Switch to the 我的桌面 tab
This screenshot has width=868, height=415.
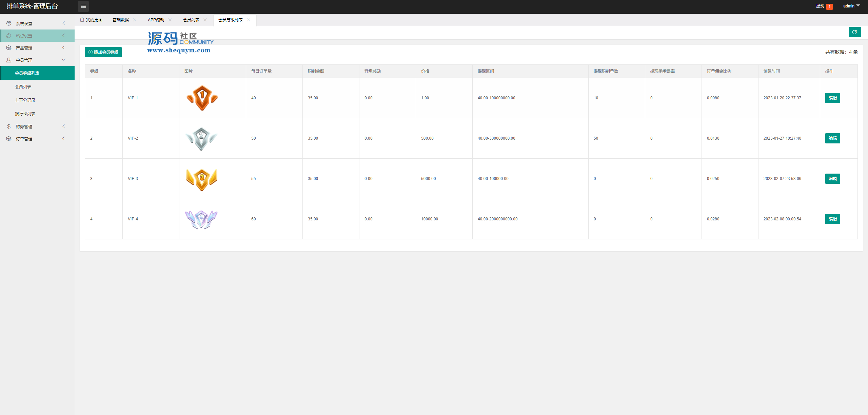91,20
